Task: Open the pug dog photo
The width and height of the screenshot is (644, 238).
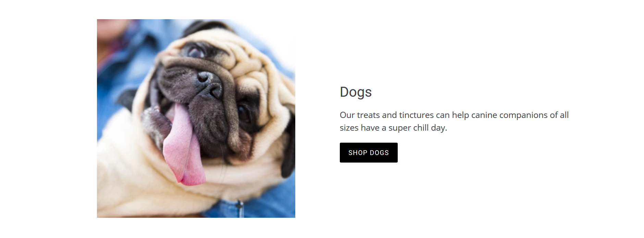Action: click(196, 118)
